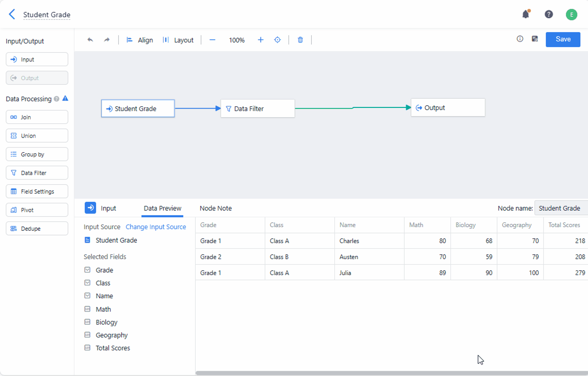Screen dimensions: 588x376
Task: Add a Join node from sidebar
Action: point(37,117)
